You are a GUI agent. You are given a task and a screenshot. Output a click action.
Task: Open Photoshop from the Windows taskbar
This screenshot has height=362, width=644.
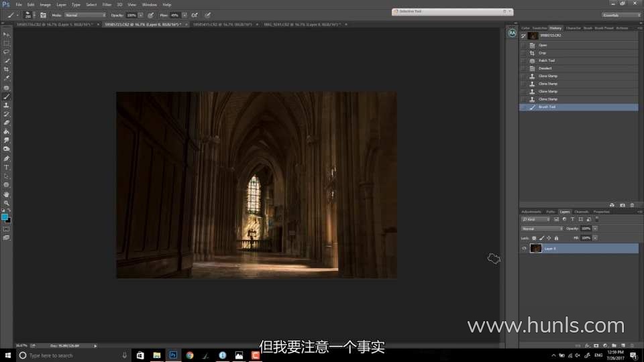173,355
